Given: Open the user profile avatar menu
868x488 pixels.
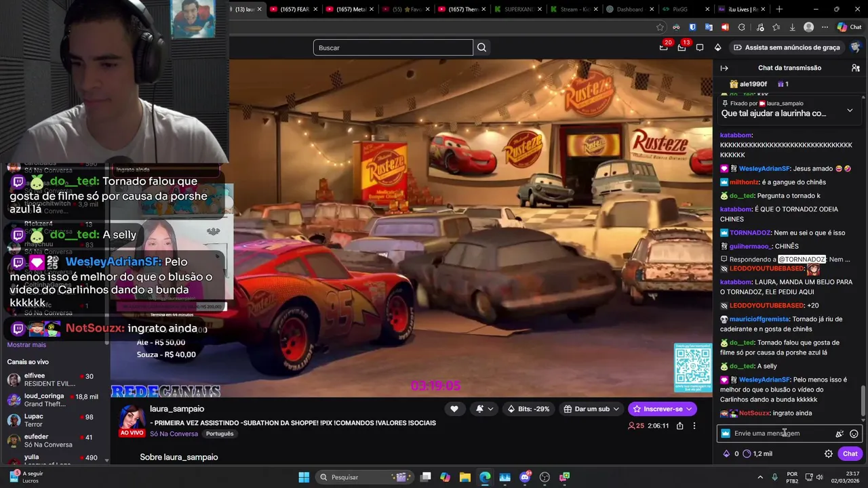Looking at the screenshot, I should pyautogui.click(x=855, y=47).
